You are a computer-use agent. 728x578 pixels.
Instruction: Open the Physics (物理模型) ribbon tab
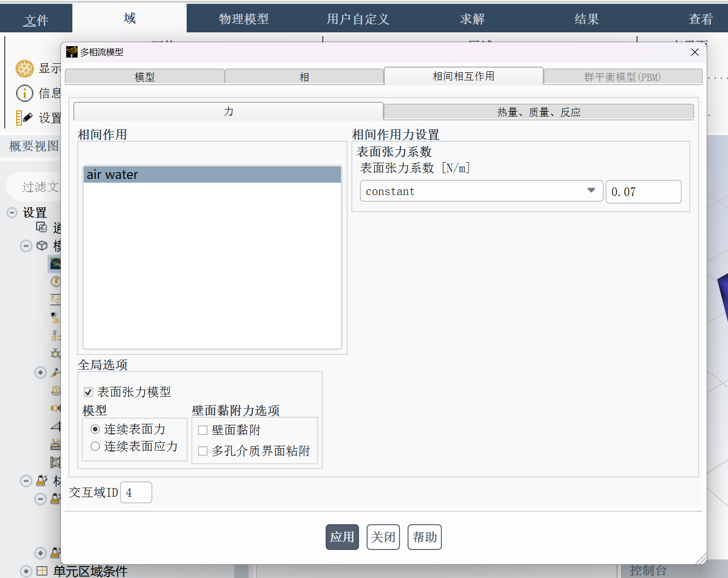tap(244, 19)
